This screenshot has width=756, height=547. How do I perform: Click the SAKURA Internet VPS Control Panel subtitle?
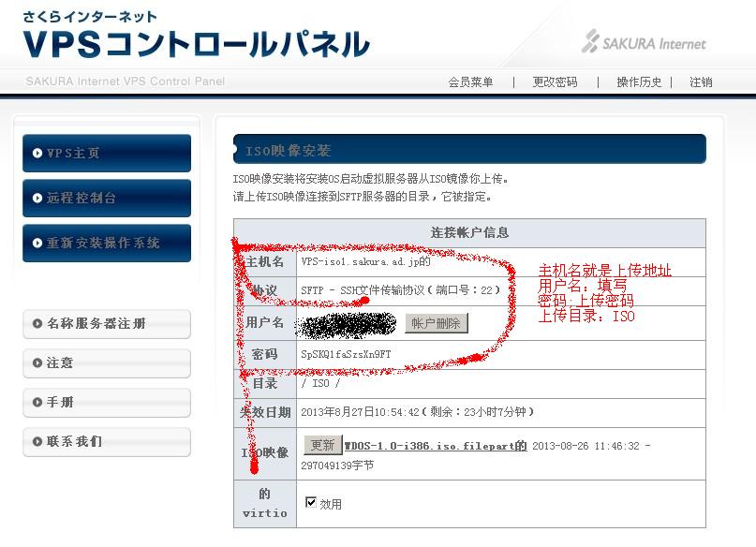pos(126,81)
